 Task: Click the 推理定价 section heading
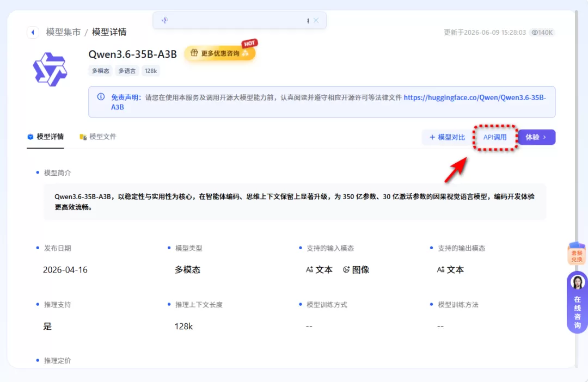(x=57, y=361)
